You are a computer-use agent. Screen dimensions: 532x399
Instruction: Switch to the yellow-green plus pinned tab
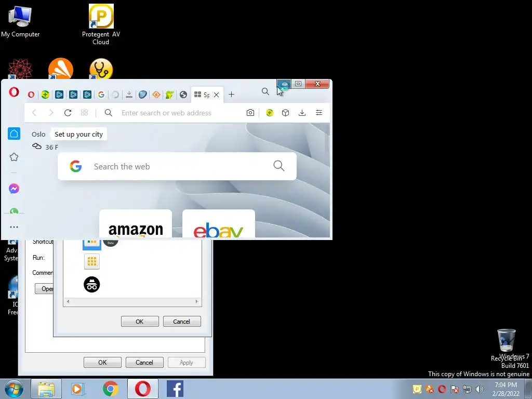[x=45, y=95]
